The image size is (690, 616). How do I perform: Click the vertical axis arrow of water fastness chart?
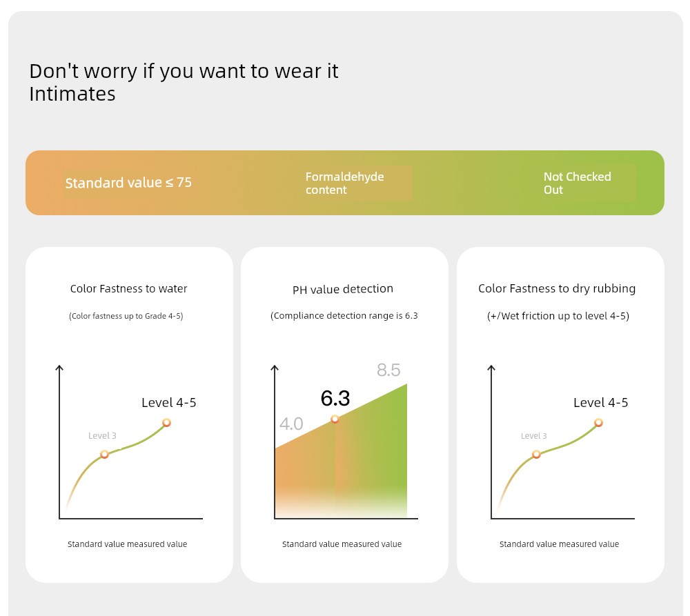pyautogui.click(x=59, y=368)
